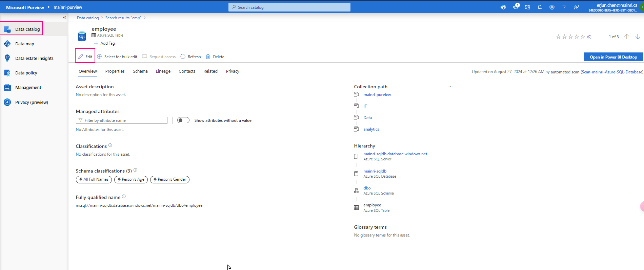Click the notifications bell icon
Screen dimensions: 644x270
pyautogui.click(x=540, y=7)
